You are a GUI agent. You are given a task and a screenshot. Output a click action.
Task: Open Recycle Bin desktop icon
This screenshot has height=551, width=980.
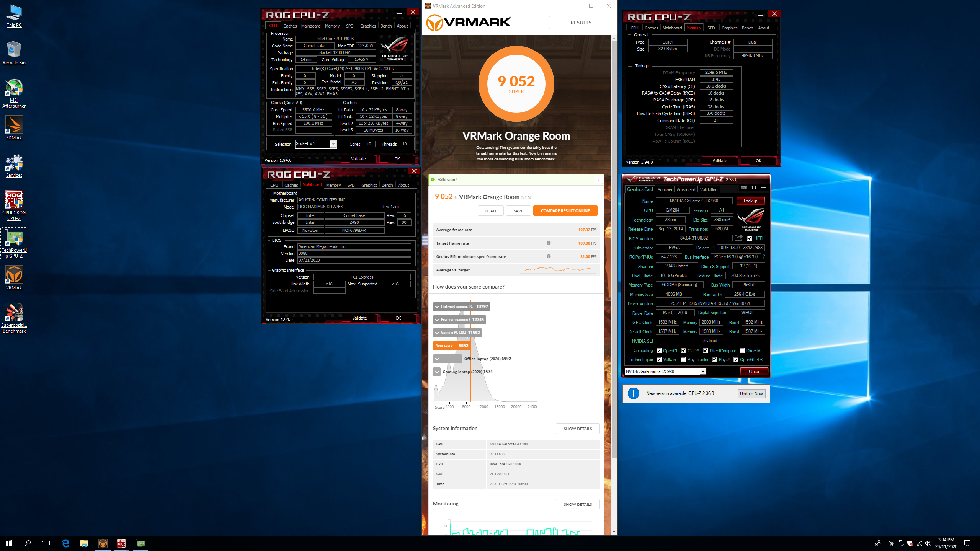[14, 53]
